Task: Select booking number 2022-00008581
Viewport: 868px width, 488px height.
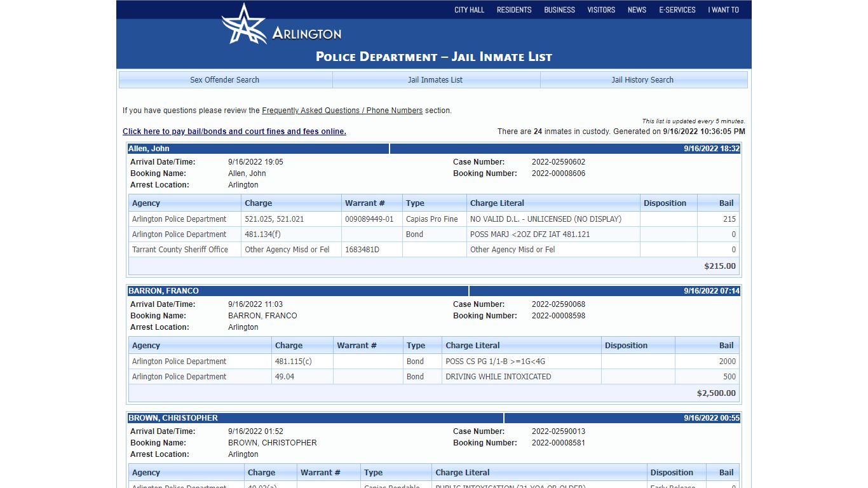Action: point(559,443)
